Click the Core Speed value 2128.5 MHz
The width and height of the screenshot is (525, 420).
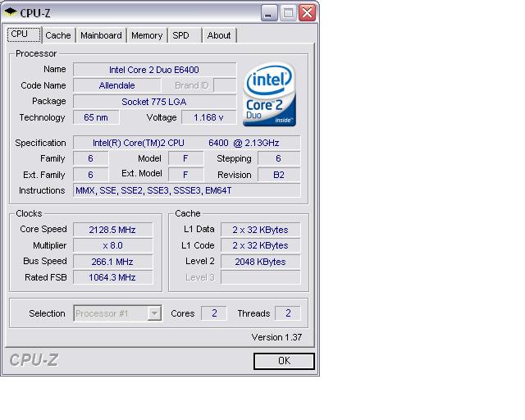point(112,230)
